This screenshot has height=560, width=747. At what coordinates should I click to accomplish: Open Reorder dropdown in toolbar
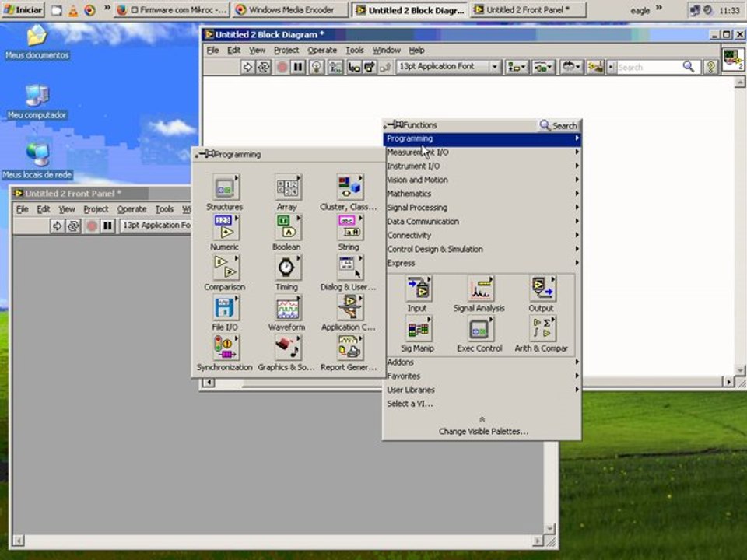[570, 67]
